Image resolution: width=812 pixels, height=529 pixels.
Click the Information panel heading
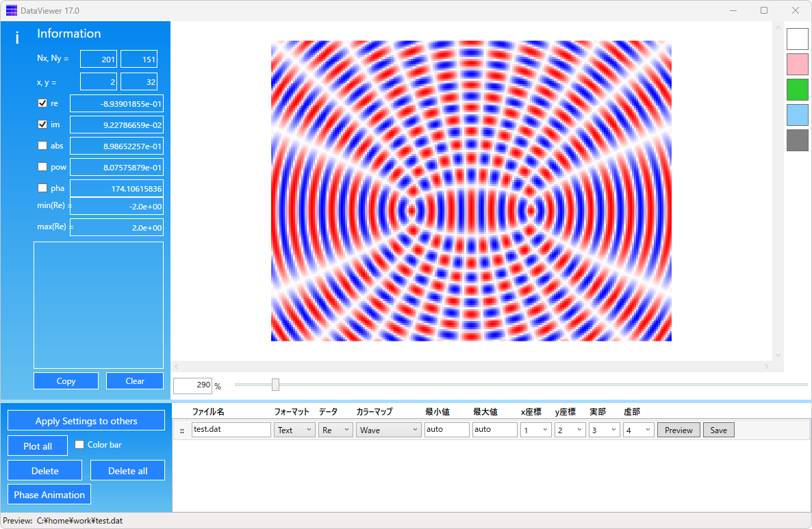pyautogui.click(x=69, y=34)
